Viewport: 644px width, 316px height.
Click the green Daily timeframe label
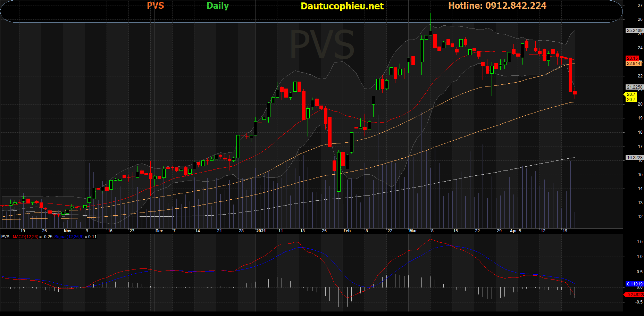click(x=218, y=6)
